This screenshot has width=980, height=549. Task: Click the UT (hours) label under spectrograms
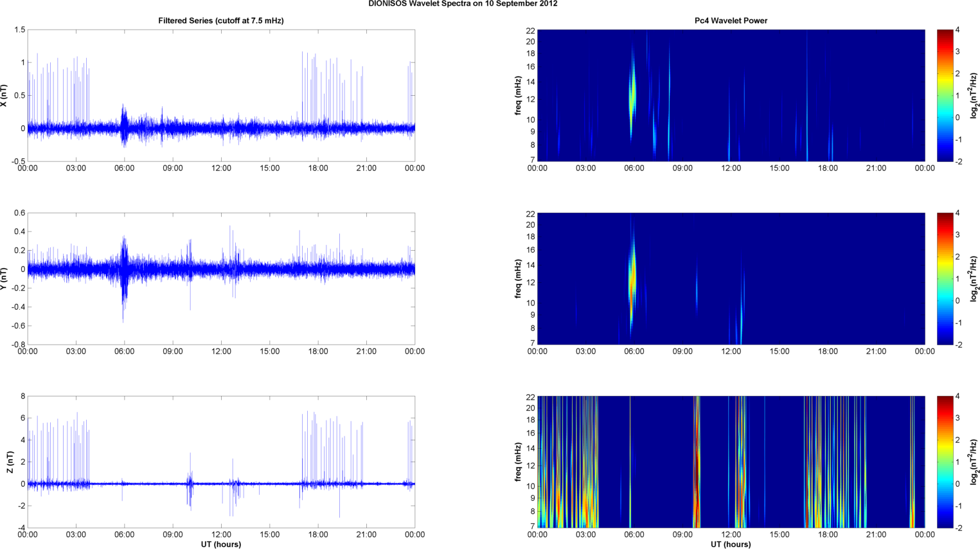[731, 544]
